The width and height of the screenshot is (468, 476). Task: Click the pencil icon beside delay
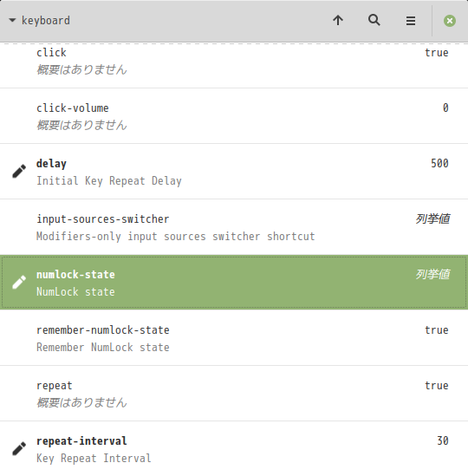[19, 172]
